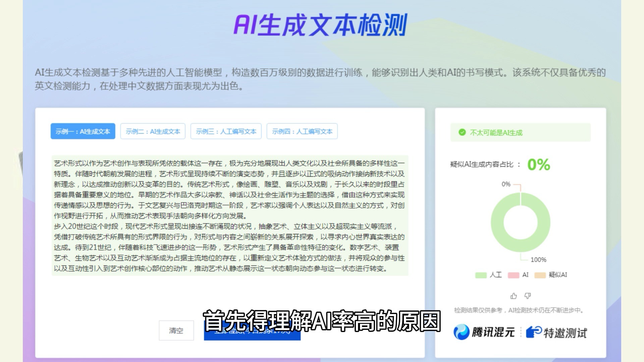This screenshot has height=362, width=644.
Task: Click the 100% label beside the chart
Action: 539,259
